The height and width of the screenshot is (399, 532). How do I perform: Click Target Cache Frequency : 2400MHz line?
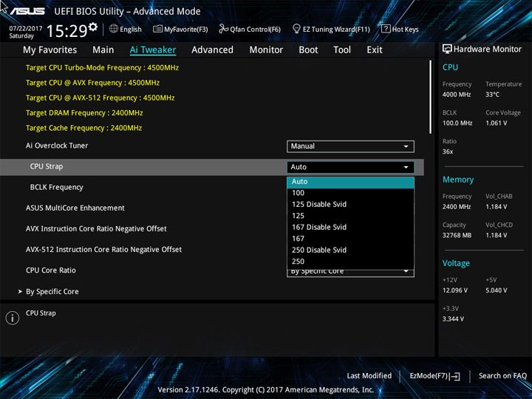coord(83,129)
